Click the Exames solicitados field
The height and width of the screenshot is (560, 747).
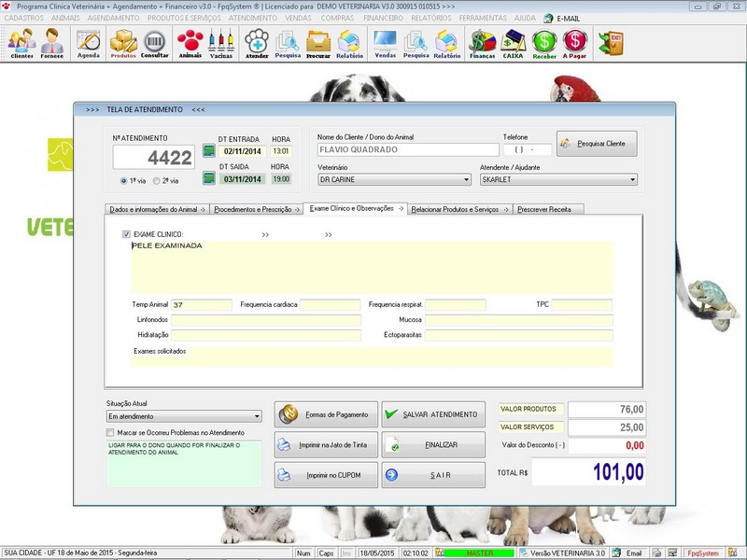click(x=372, y=357)
